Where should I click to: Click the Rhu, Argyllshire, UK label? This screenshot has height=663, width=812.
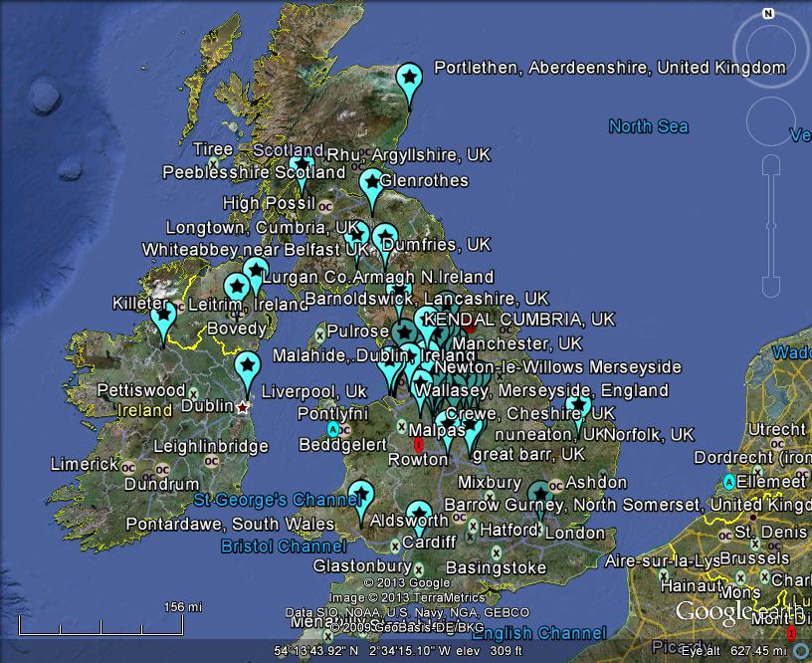(x=409, y=155)
